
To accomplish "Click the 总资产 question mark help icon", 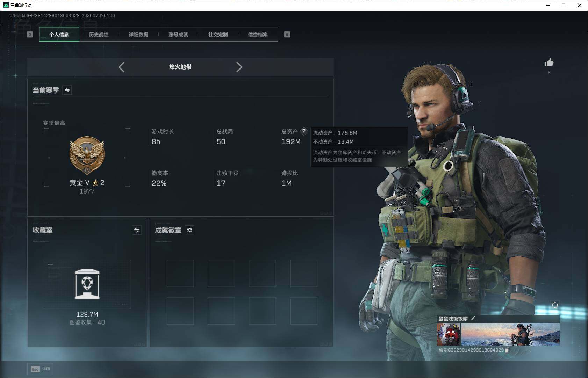I will pos(304,131).
